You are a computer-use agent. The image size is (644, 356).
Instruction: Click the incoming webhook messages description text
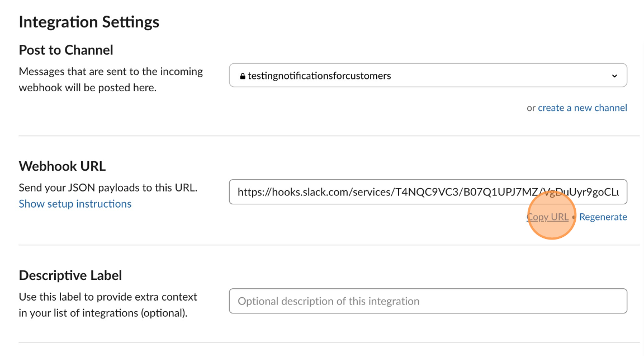pyautogui.click(x=111, y=79)
